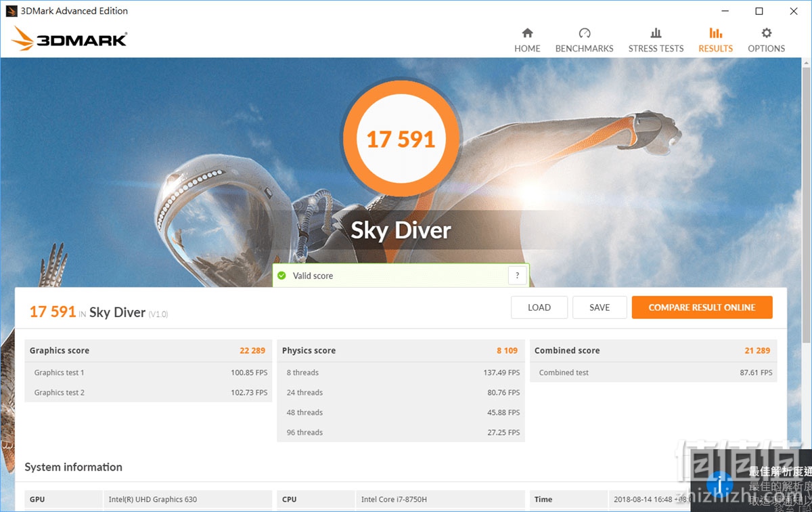Click the GPU label cell
The height and width of the screenshot is (512, 812).
click(x=64, y=500)
